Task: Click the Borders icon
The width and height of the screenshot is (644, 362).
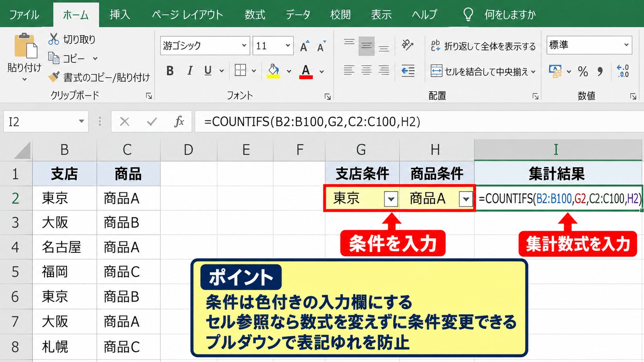Action: tap(240, 70)
